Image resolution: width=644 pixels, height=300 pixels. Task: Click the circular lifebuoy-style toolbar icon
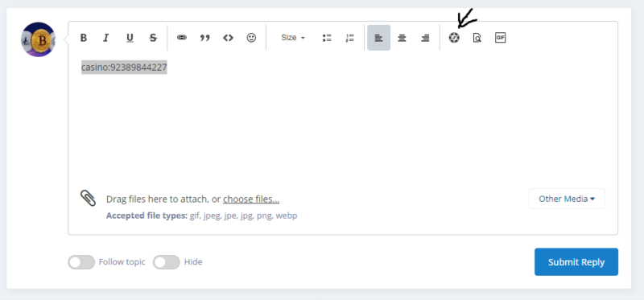[454, 38]
